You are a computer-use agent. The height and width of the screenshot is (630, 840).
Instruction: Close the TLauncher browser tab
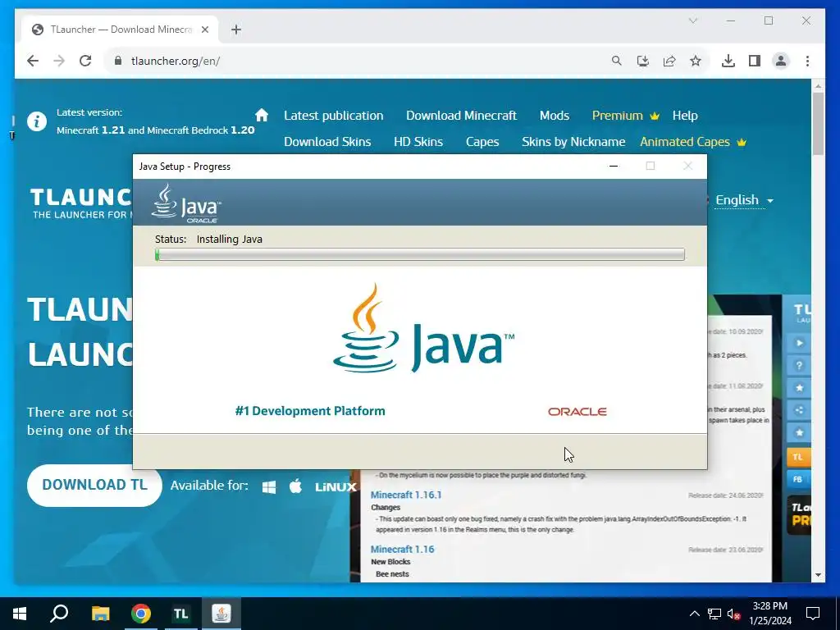[204, 30]
